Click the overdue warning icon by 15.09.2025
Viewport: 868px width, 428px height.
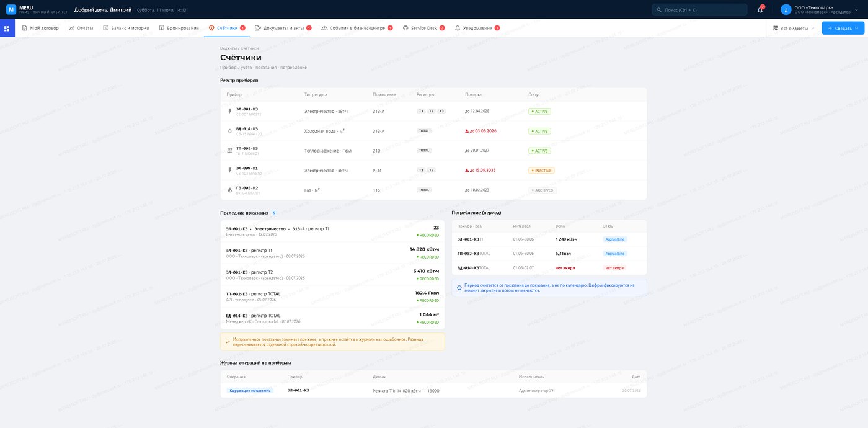[x=467, y=170]
